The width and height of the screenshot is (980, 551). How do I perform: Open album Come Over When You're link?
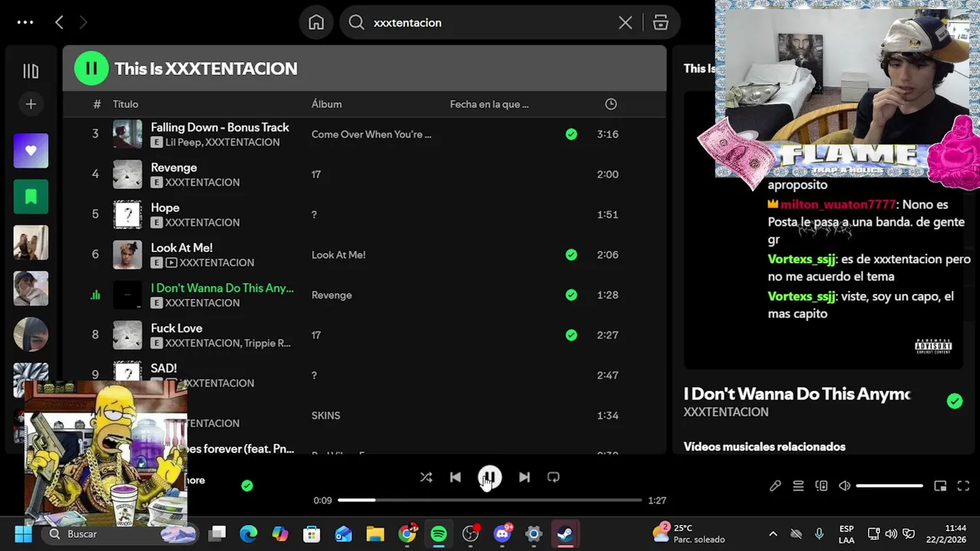(371, 134)
